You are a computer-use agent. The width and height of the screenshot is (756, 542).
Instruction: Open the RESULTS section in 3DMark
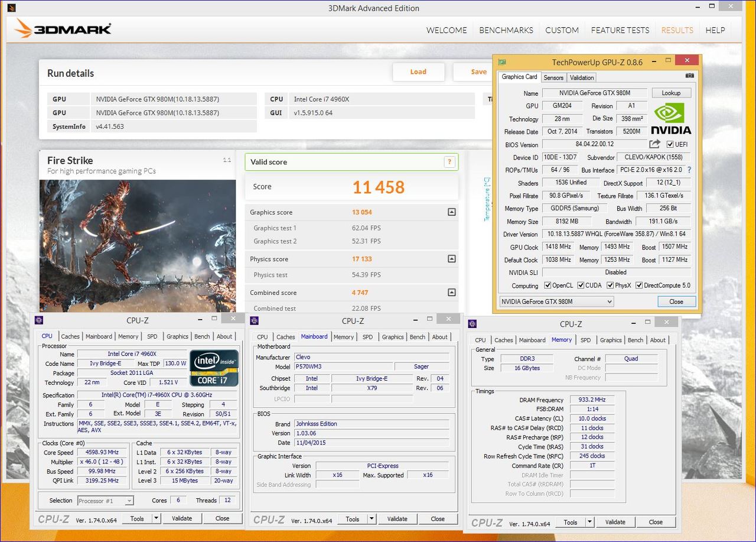click(x=677, y=30)
